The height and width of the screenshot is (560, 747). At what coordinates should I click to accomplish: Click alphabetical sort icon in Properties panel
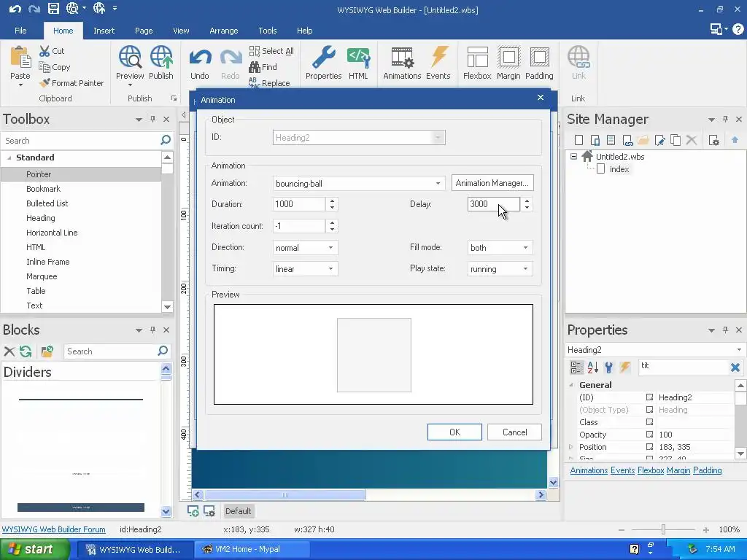(592, 367)
